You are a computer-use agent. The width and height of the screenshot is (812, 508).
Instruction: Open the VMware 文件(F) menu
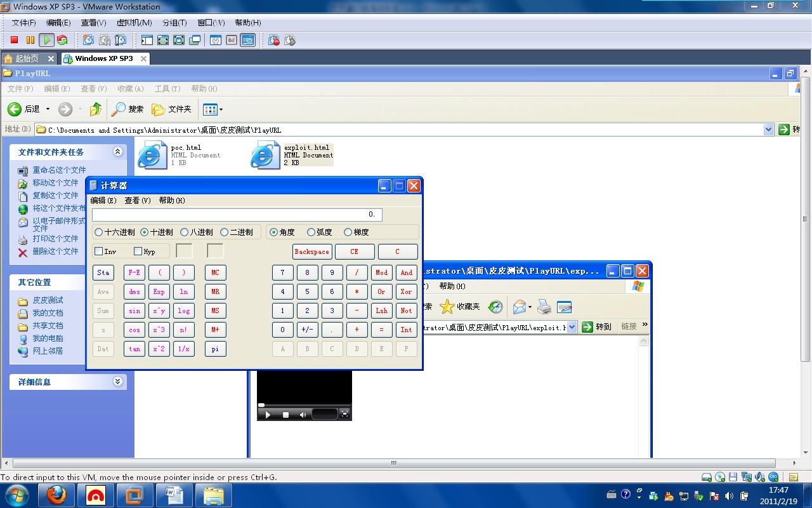click(x=24, y=23)
